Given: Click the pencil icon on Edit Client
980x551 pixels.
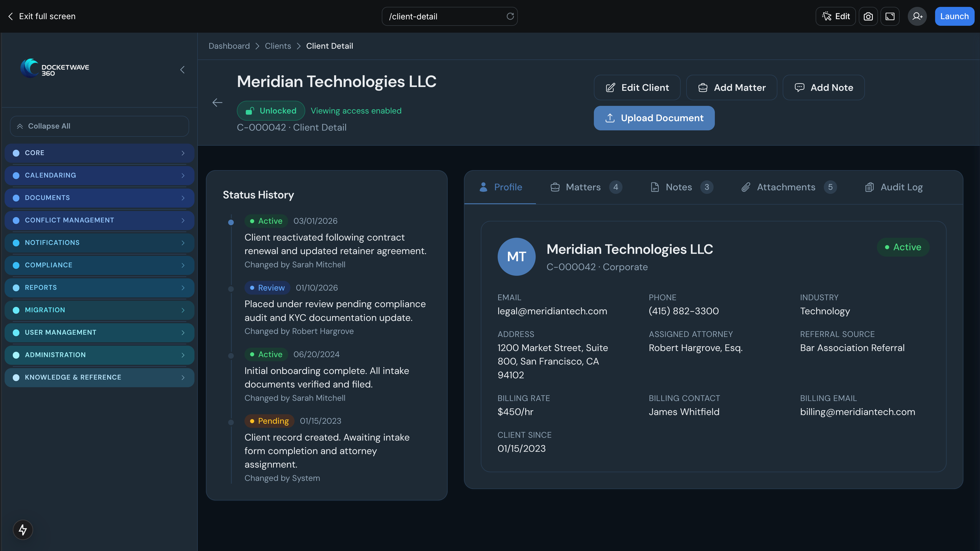Looking at the screenshot, I should (610, 87).
